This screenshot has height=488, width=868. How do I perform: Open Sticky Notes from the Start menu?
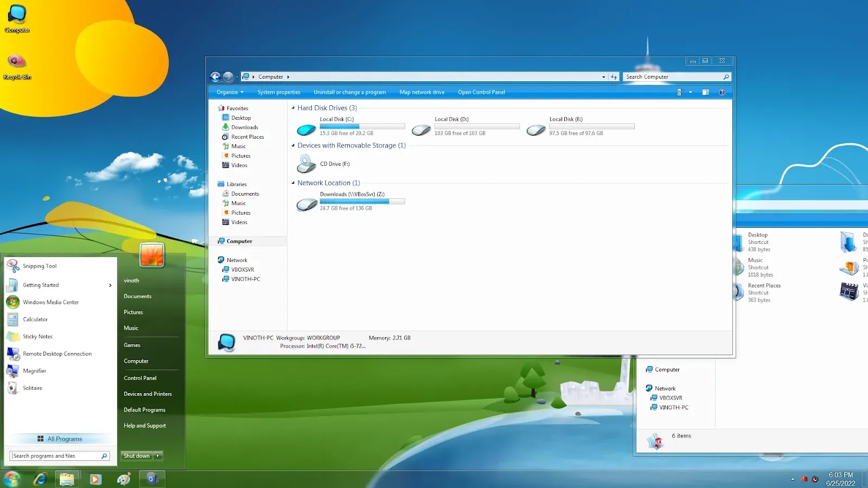coord(61,337)
